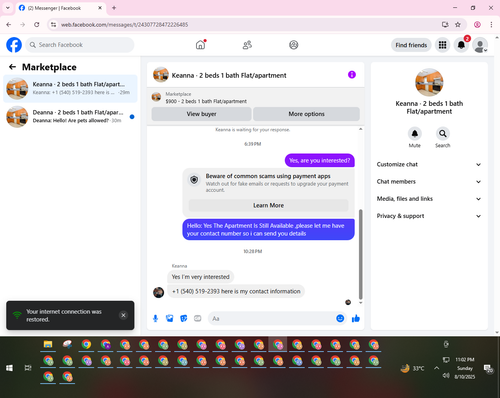Expand Customize chat section

[x=429, y=164]
